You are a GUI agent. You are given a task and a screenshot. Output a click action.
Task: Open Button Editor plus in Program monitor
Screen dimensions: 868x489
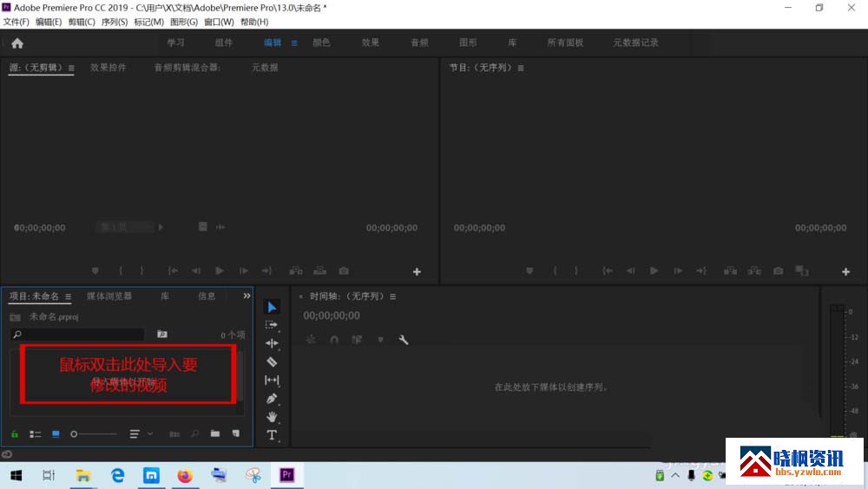tap(845, 271)
